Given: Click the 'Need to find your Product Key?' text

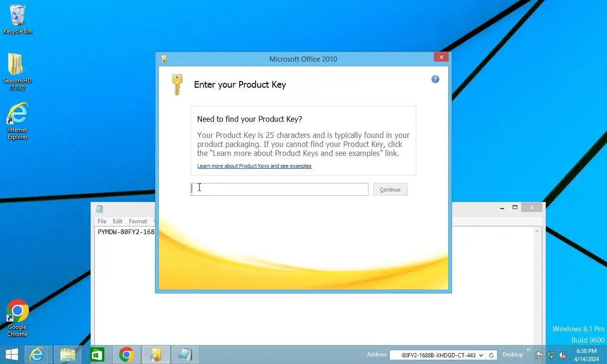Looking at the screenshot, I should coord(249,119).
